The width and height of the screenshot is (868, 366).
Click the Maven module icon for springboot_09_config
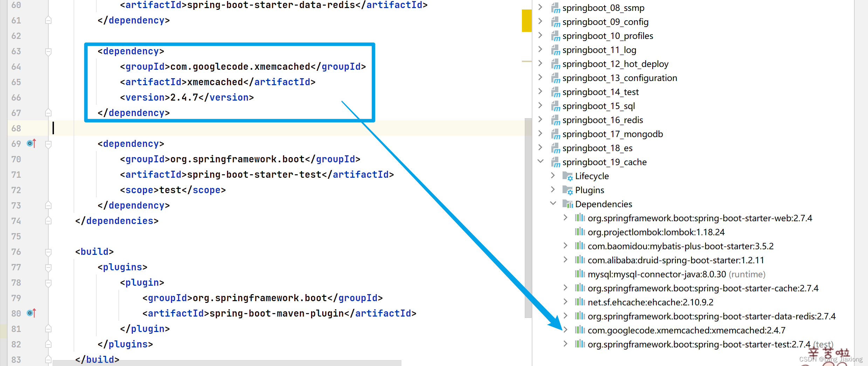pos(555,22)
